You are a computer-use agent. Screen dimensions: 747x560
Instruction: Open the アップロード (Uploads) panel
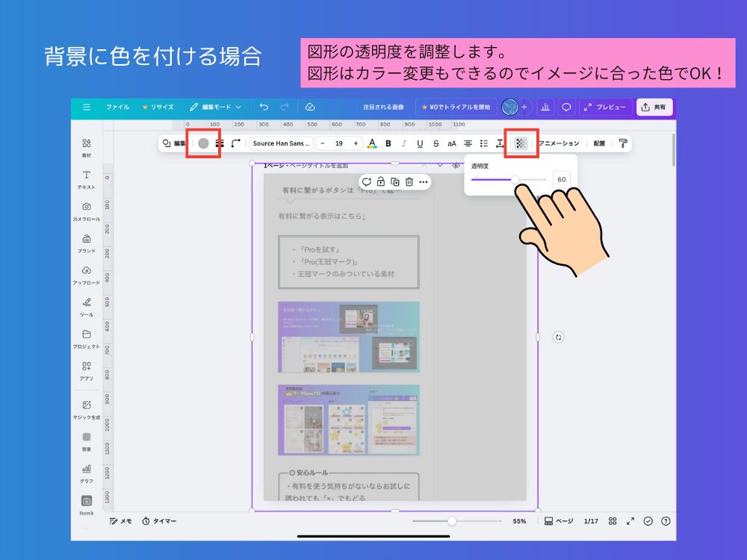coord(86,274)
